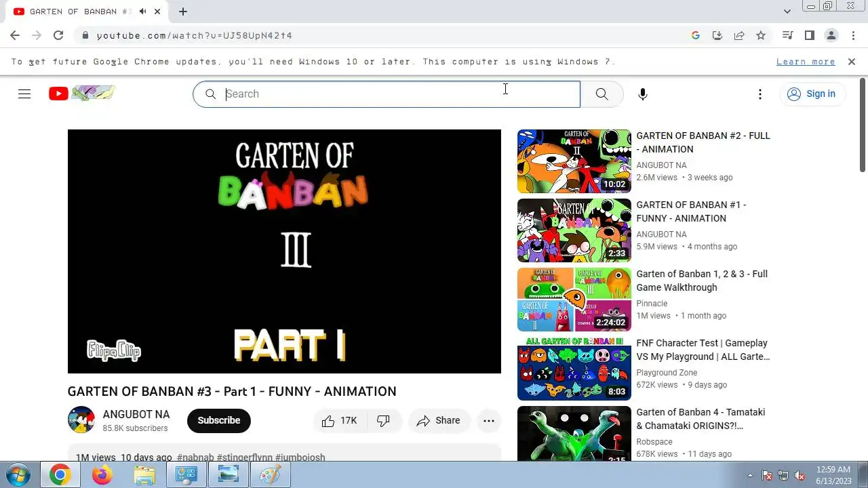Open the Windows Start menu

[x=18, y=475]
